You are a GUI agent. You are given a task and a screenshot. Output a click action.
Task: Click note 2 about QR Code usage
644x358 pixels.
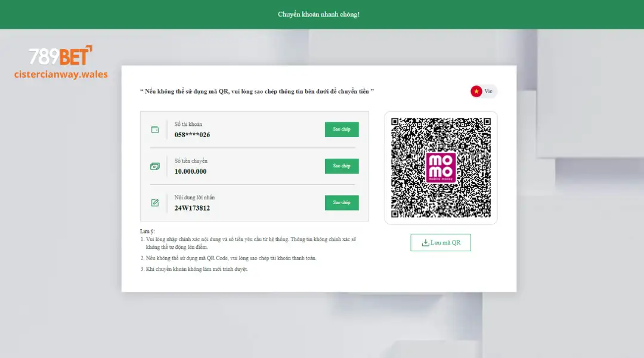tap(228, 258)
